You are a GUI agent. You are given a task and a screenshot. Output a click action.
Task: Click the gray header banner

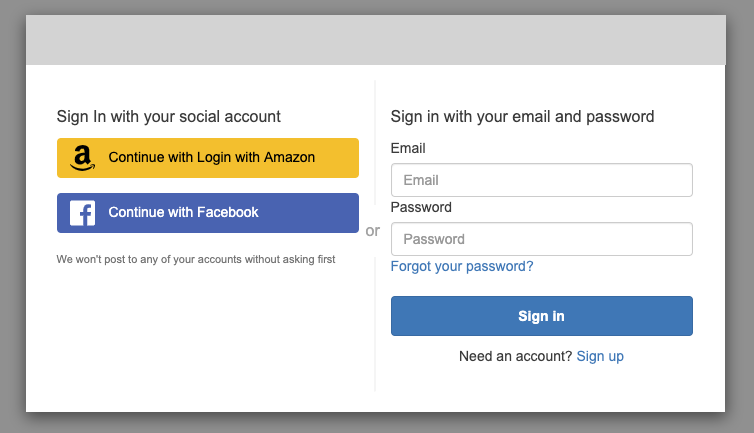point(376,40)
